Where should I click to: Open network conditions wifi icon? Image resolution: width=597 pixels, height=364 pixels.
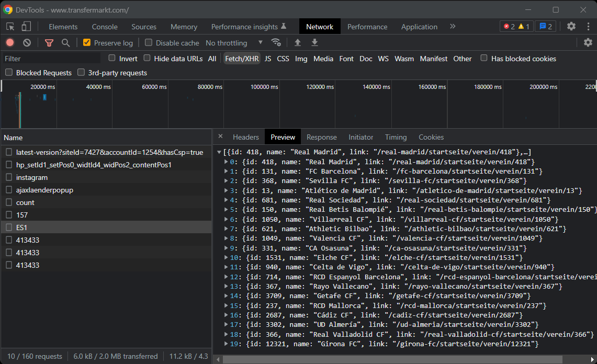276,43
